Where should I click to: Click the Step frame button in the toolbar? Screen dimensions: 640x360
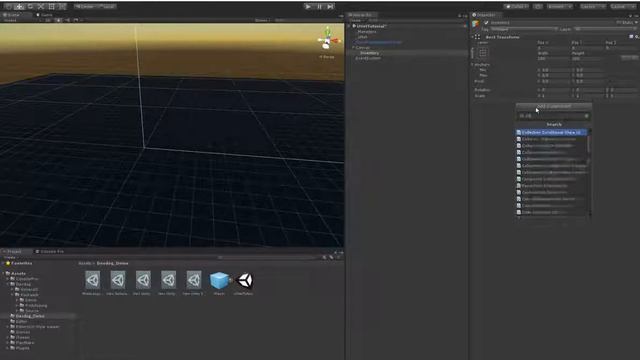click(x=330, y=7)
